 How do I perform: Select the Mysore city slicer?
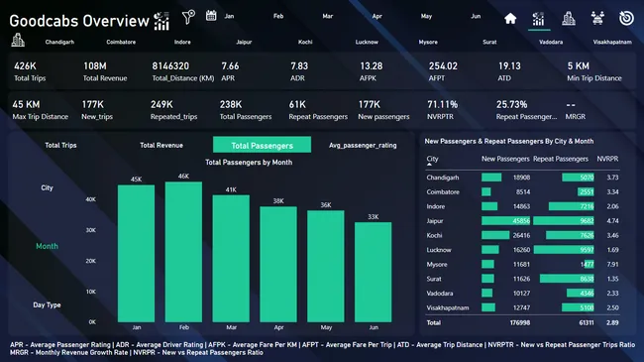pyautogui.click(x=428, y=42)
